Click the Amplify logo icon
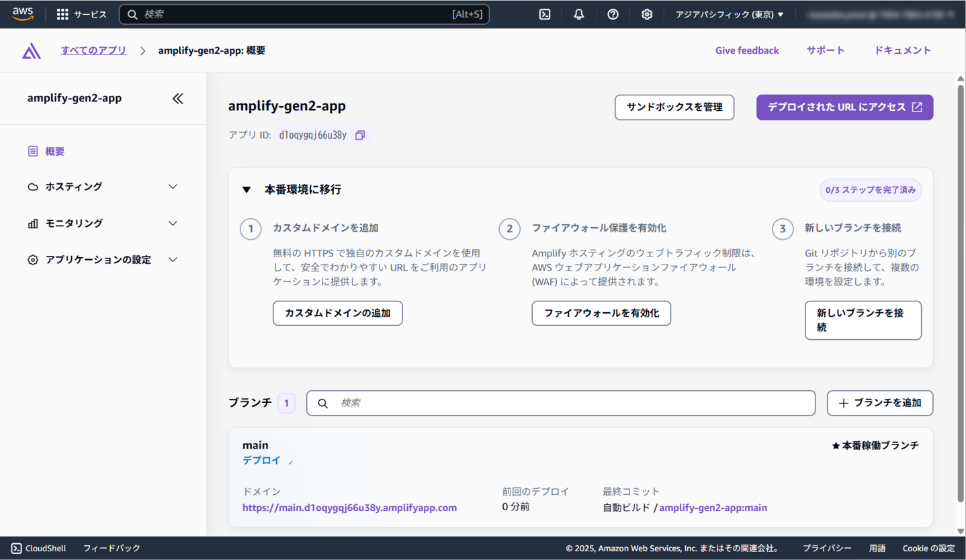 point(32,50)
